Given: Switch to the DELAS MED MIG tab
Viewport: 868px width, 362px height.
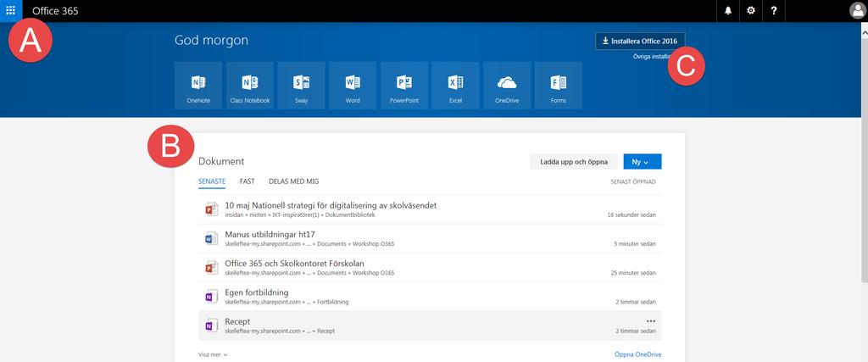Looking at the screenshot, I should pos(293,181).
